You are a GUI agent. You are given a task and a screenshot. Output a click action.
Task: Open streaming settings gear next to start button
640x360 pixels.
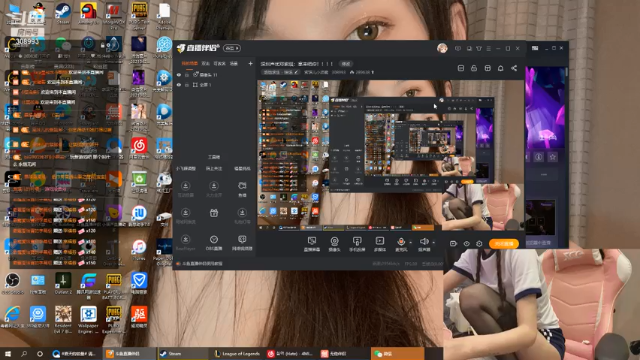click(x=479, y=244)
